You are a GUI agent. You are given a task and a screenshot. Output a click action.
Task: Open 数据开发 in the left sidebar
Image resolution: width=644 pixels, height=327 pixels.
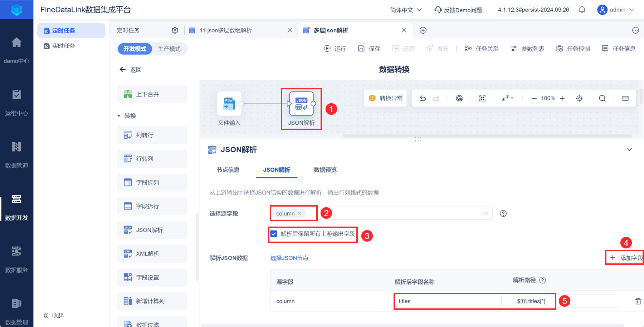pyautogui.click(x=16, y=208)
